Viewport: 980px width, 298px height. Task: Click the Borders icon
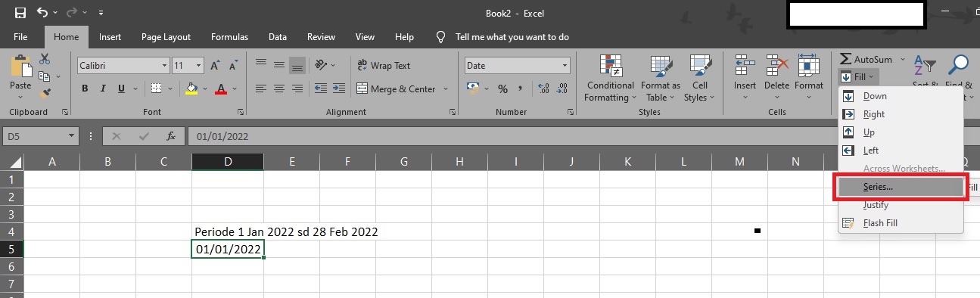[x=156, y=89]
